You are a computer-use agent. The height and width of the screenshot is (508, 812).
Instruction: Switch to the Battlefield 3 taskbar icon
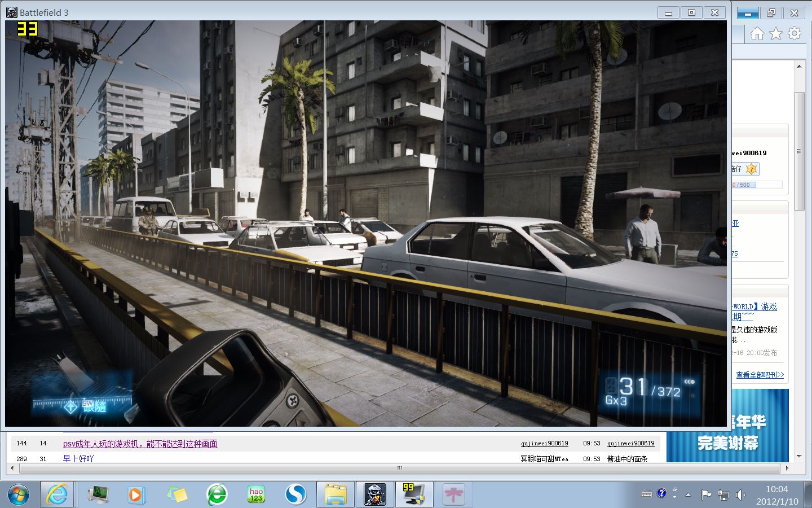(x=375, y=494)
